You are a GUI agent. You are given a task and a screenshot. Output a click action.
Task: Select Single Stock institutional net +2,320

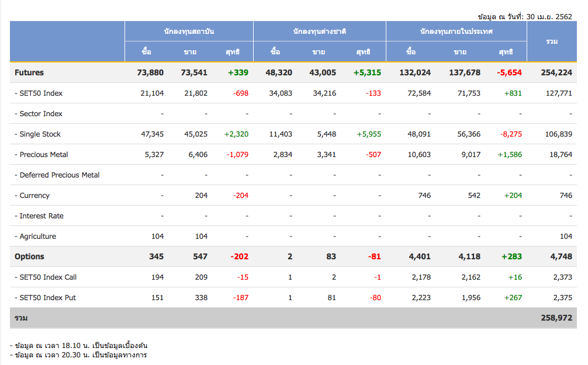pos(236,134)
